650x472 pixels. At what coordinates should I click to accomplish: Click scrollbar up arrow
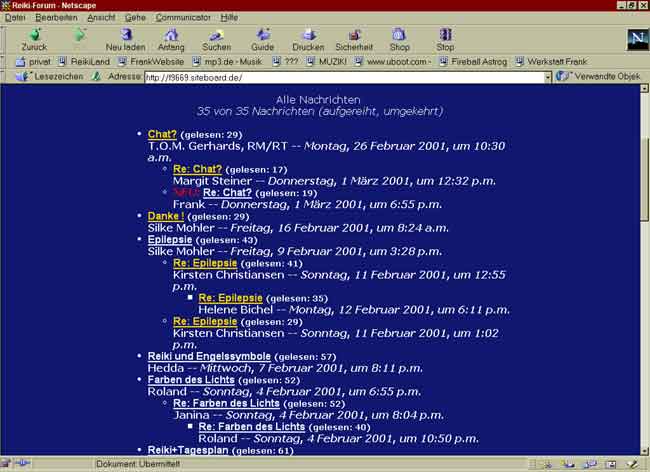[644, 88]
